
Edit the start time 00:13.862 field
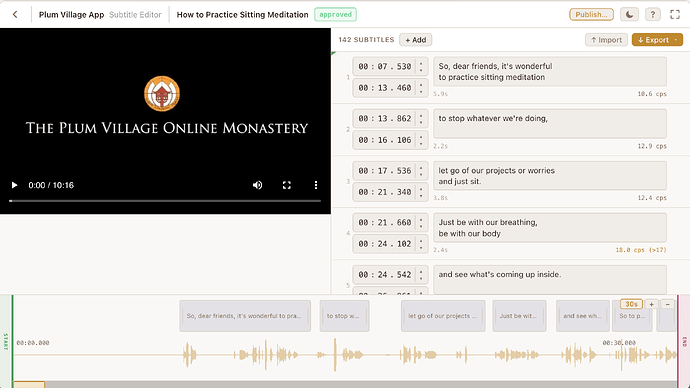[385, 119]
